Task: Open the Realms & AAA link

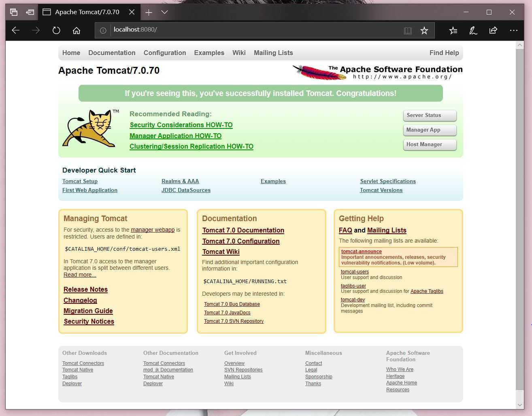Action: pyautogui.click(x=180, y=181)
